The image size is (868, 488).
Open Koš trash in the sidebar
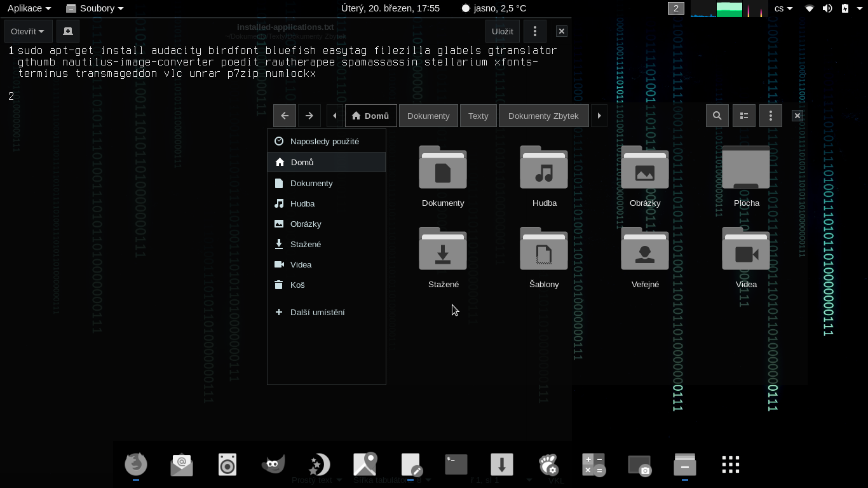[x=327, y=285]
